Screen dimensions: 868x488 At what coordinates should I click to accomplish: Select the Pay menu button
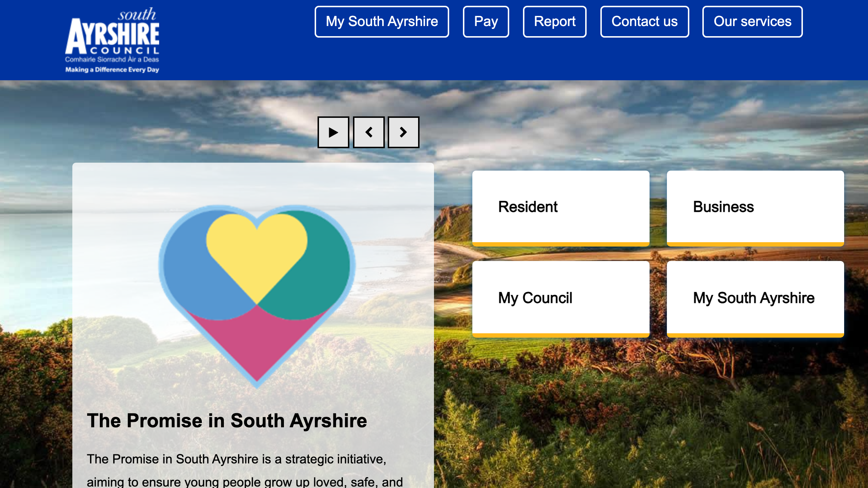coord(486,22)
